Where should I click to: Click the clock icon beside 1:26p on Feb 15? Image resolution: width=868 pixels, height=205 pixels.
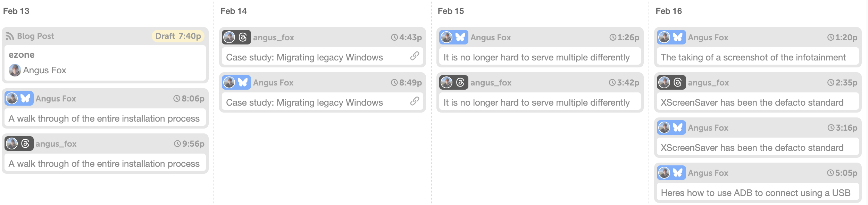click(613, 37)
